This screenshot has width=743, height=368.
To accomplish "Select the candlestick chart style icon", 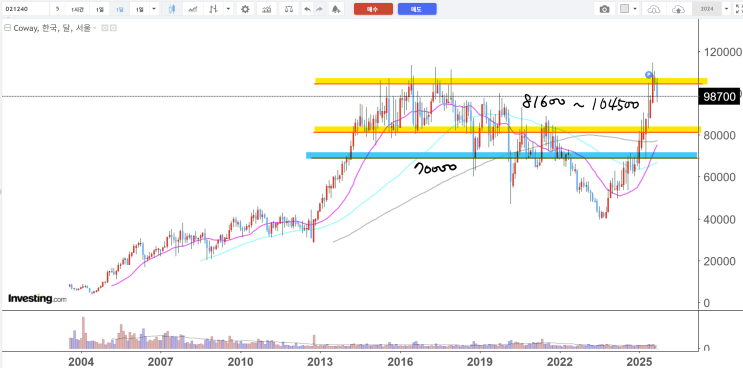I will 172,9.
